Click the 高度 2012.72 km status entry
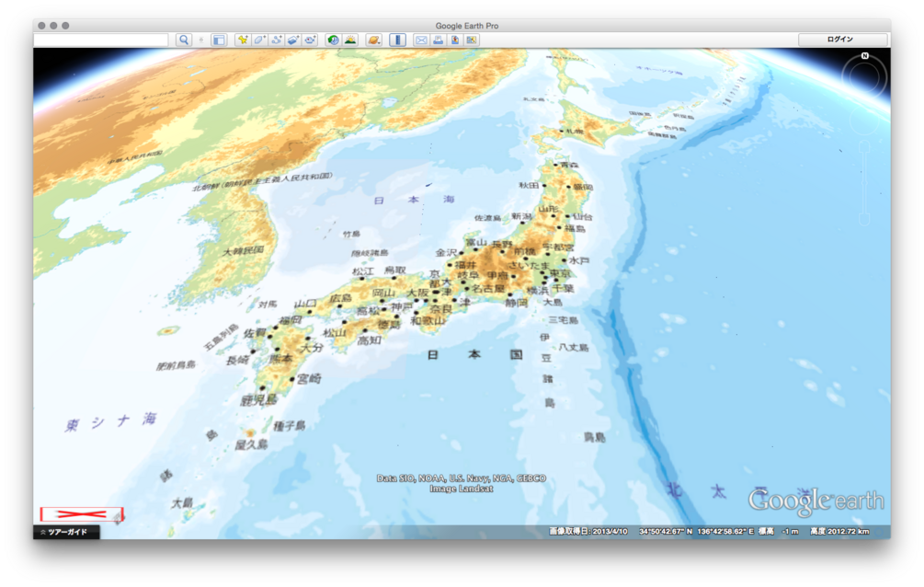The height and width of the screenshot is (587, 924). coord(839,532)
